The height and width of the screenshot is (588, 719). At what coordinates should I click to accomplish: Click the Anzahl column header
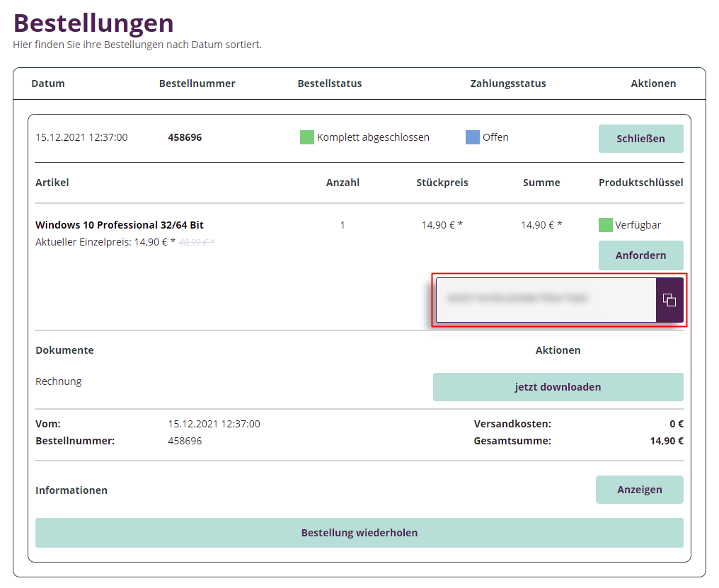pyautogui.click(x=343, y=183)
